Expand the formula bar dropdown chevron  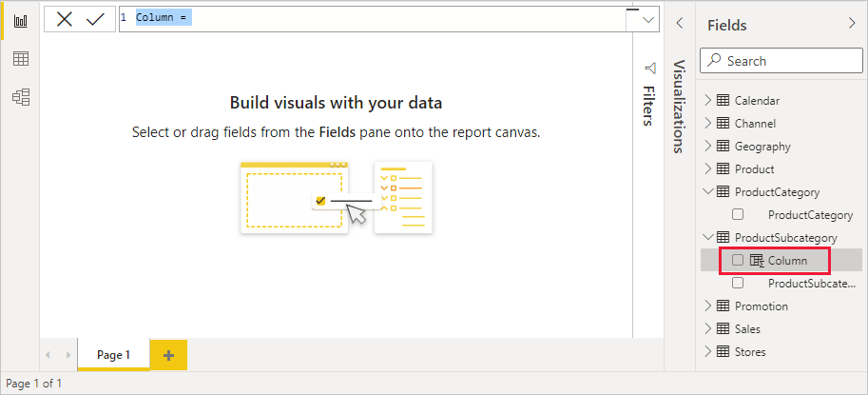(650, 19)
